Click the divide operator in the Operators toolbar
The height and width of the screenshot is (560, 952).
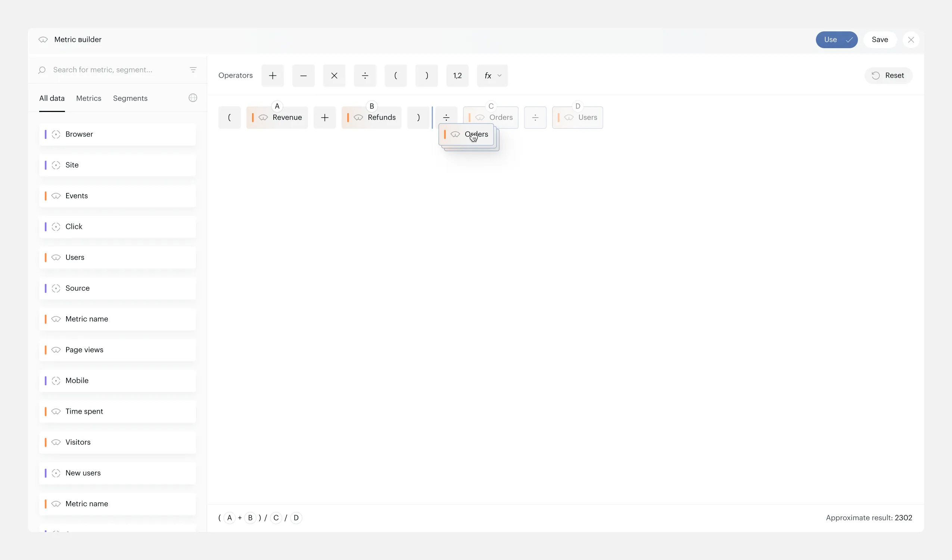pos(365,75)
